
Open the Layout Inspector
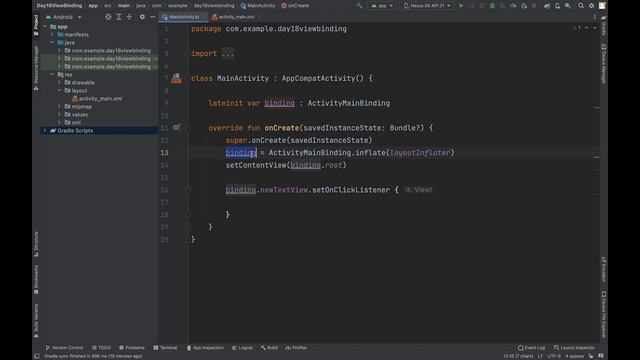[574, 348]
